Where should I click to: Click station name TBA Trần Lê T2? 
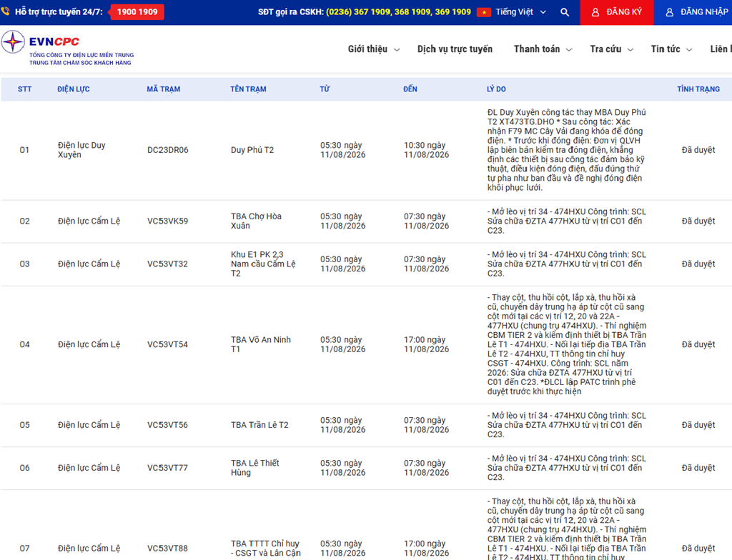[259, 425]
